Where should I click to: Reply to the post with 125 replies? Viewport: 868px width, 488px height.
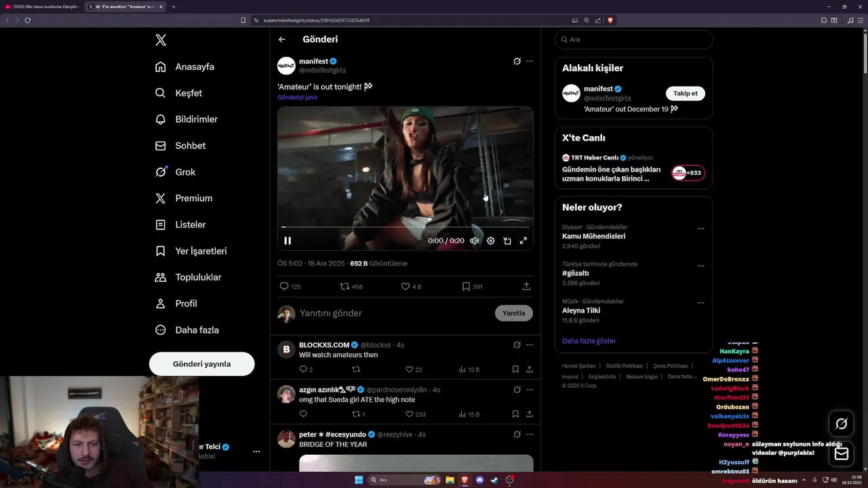coord(290,287)
